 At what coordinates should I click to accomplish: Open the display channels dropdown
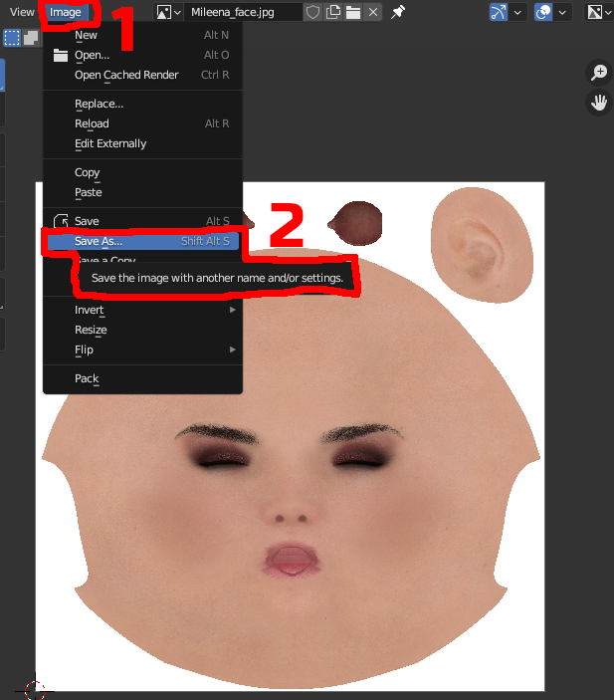599,12
